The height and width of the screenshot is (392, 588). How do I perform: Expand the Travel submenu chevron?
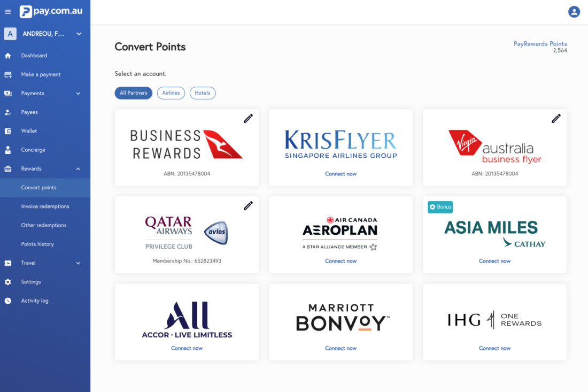tap(78, 263)
